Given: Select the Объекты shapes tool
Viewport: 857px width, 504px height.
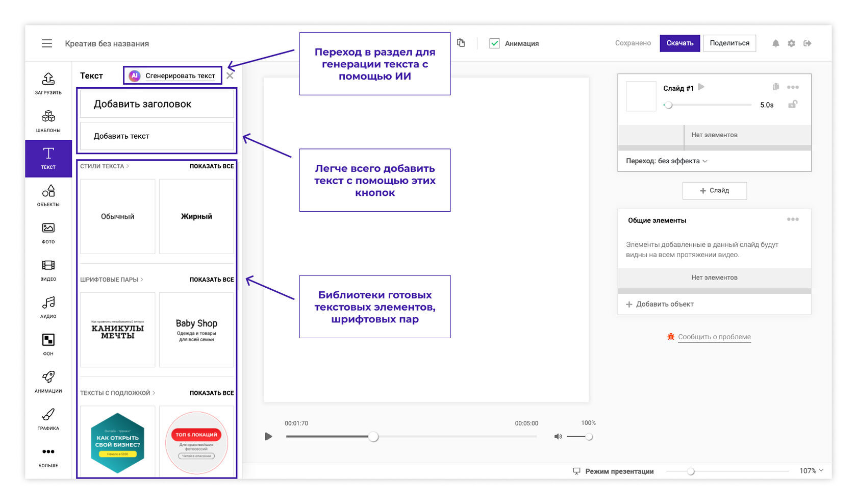Looking at the screenshot, I should pyautogui.click(x=48, y=195).
